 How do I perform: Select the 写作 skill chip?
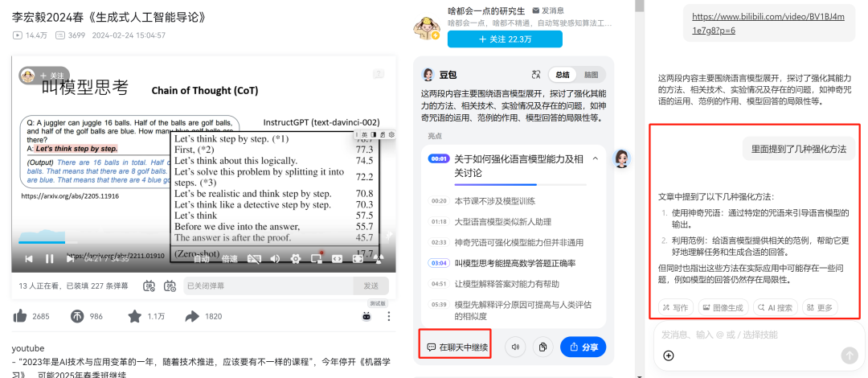[675, 307]
